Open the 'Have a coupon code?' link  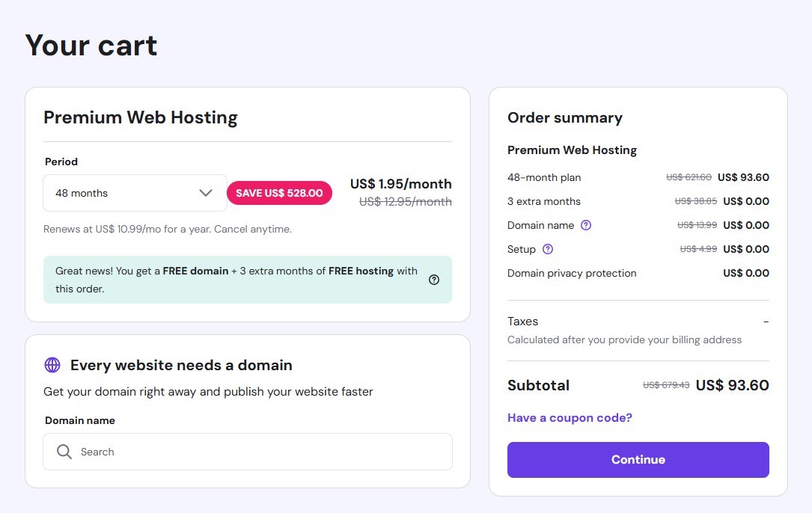pyautogui.click(x=570, y=418)
